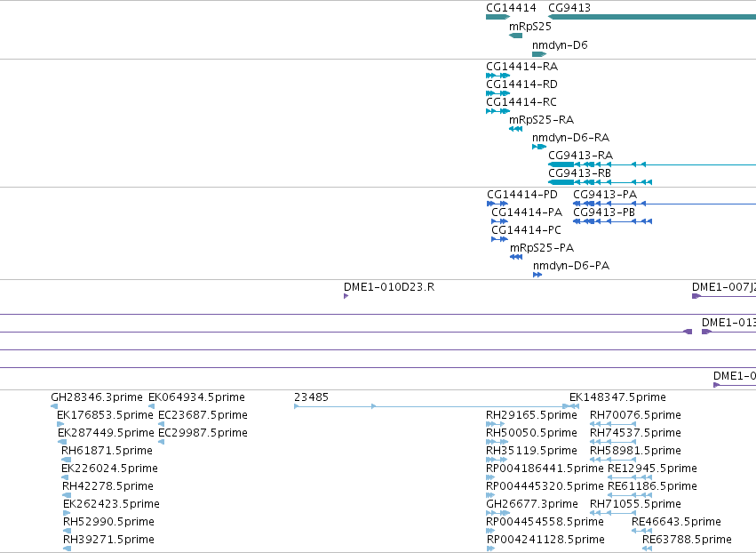Click the RH70076.5prime label
Image resolution: width=756 pixels, height=553 pixels.
coord(635,415)
